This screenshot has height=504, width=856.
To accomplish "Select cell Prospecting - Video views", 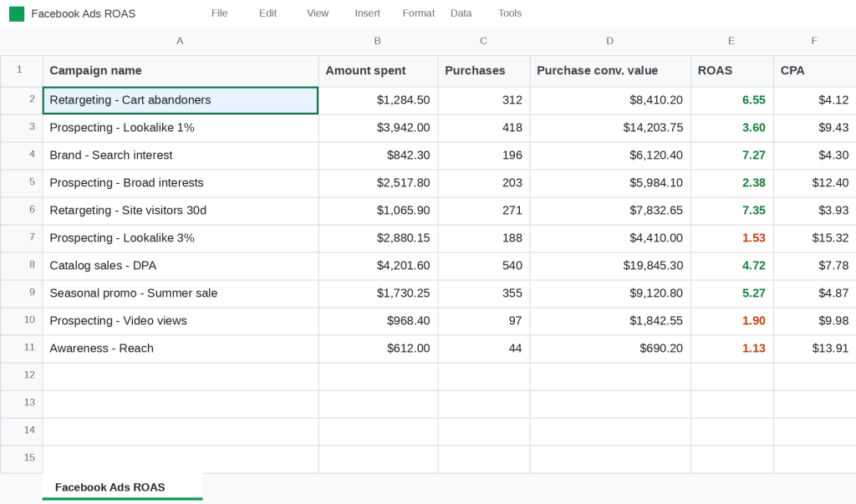I will coord(181,321).
